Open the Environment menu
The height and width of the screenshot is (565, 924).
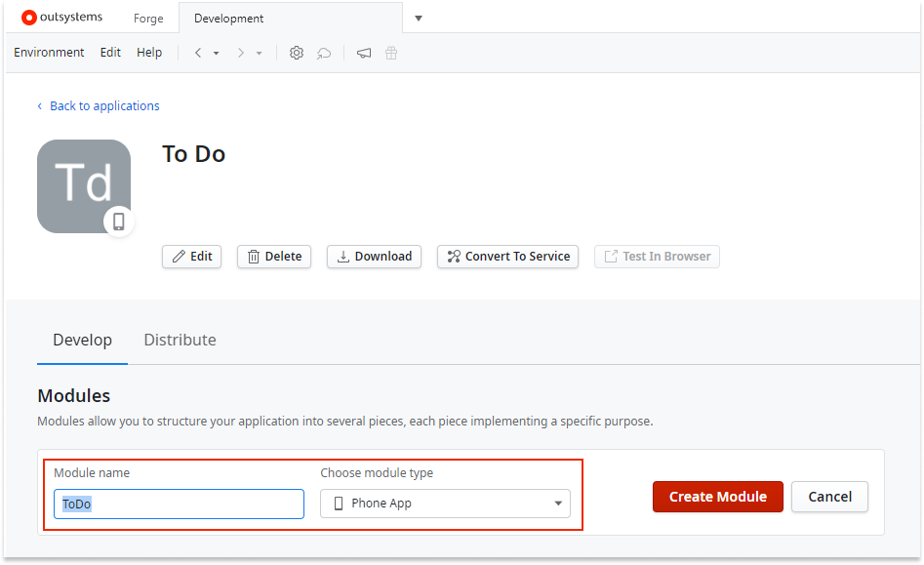(x=49, y=52)
